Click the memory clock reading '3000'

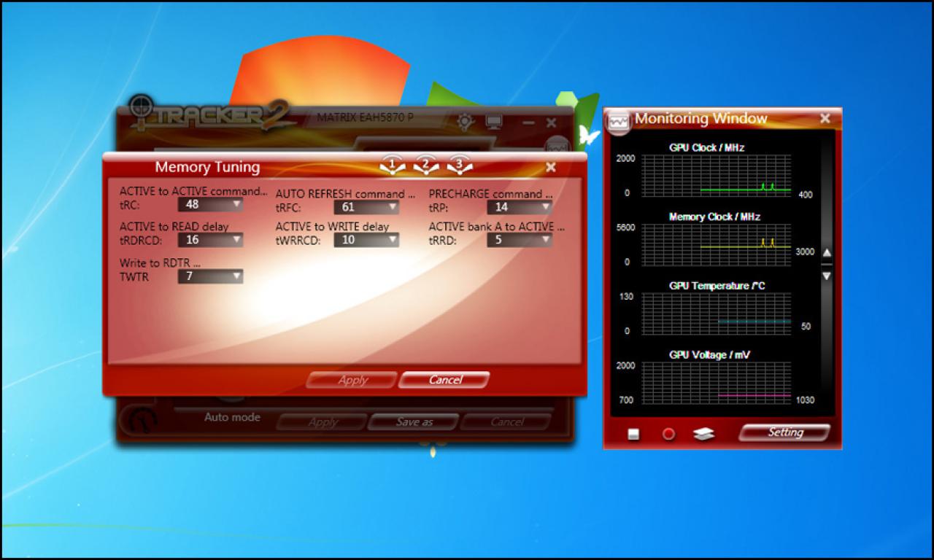pos(805,252)
